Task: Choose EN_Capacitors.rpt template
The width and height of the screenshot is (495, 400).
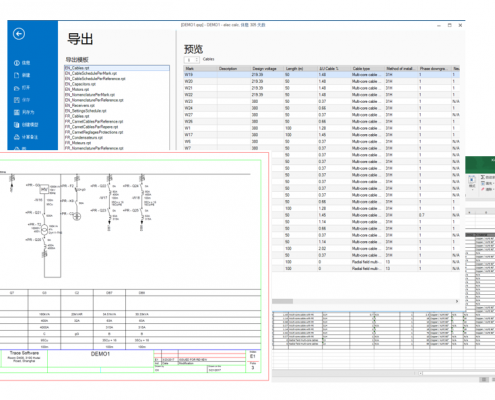Action: 80,84
